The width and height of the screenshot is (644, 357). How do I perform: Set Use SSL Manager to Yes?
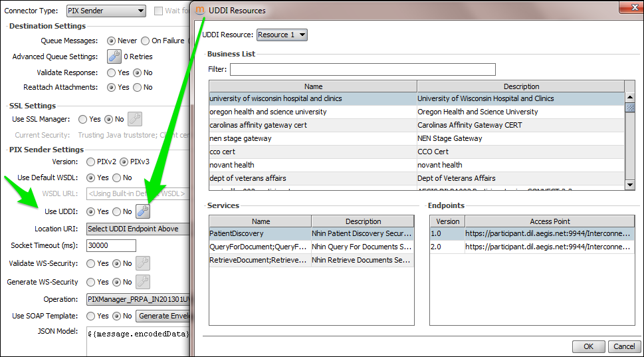tap(82, 119)
